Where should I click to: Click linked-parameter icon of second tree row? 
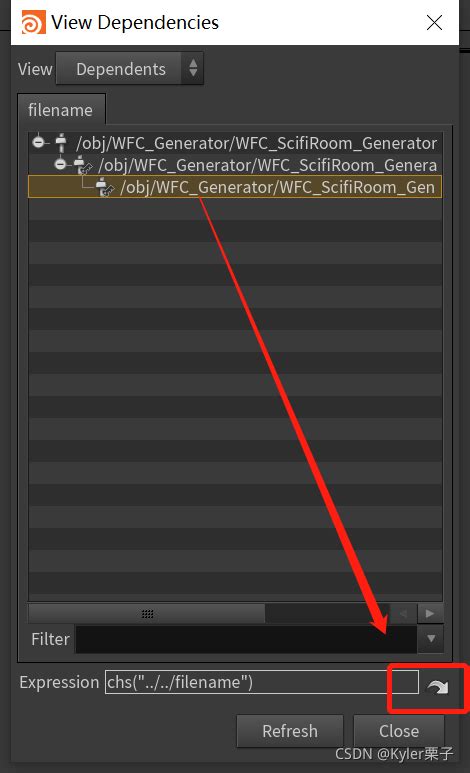pyautogui.click(x=83, y=165)
